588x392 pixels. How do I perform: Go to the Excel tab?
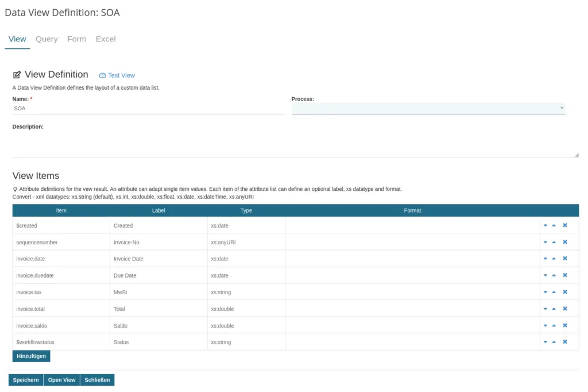coord(106,39)
